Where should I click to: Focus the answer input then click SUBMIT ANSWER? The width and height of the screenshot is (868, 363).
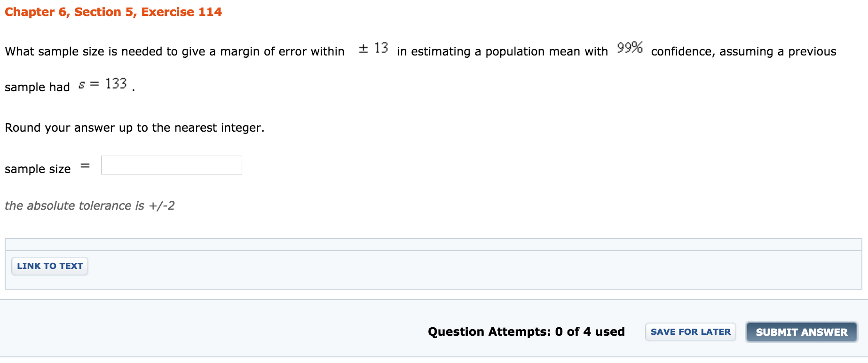click(801, 331)
